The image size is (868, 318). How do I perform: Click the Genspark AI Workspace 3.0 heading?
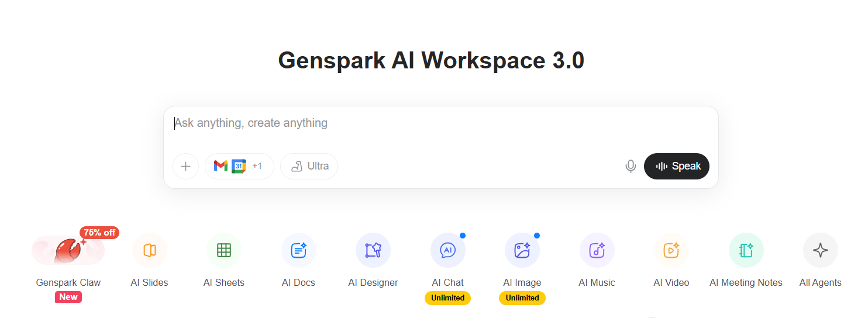(431, 60)
